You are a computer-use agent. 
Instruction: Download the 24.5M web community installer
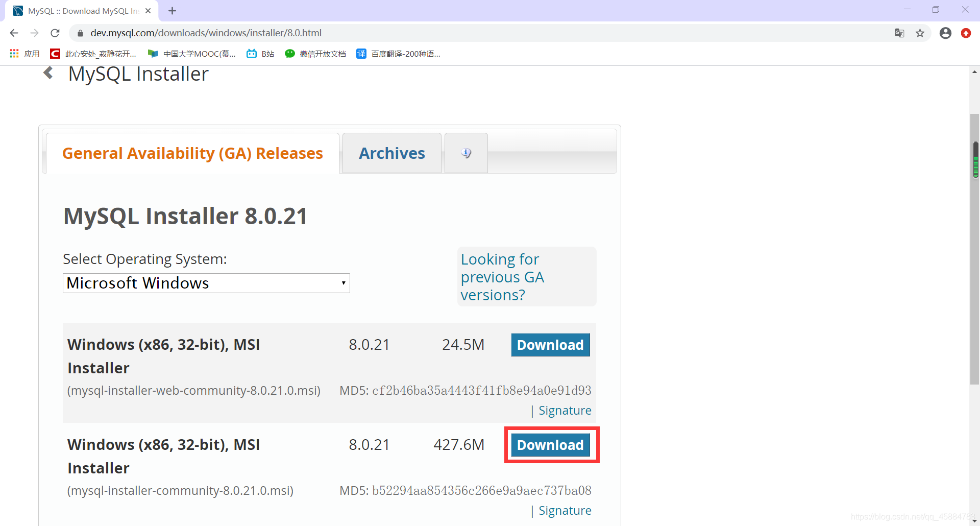tap(550, 345)
